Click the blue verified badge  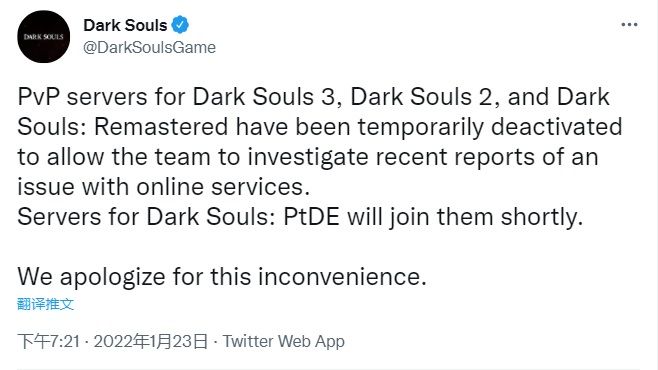[x=180, y=25]
